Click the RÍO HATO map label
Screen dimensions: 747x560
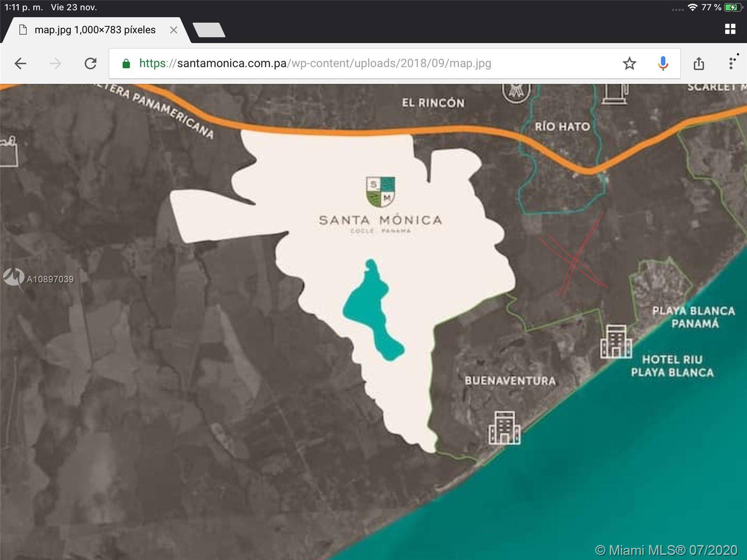coord(563,126)
